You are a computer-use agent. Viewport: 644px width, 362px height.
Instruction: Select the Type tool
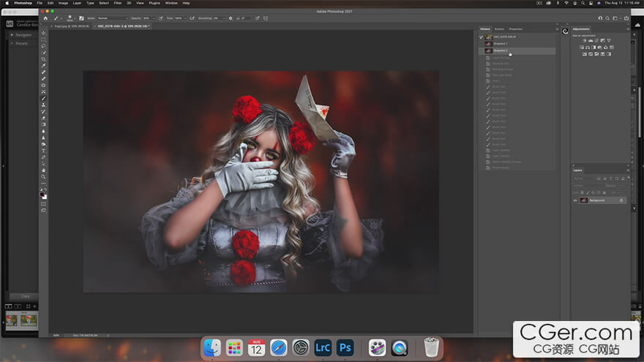point(43,151)
